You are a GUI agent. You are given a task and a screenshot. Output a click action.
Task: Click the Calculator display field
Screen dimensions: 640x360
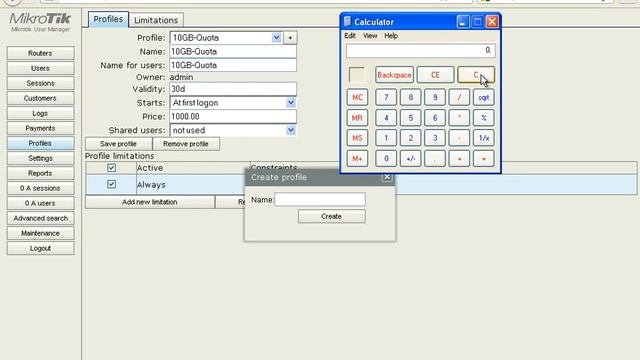tap(421, 51)
